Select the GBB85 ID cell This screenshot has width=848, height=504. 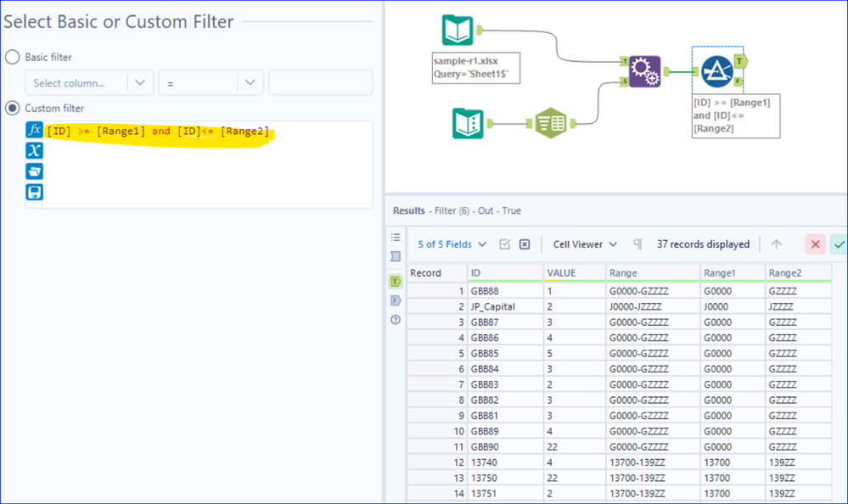tap(505, 353)
